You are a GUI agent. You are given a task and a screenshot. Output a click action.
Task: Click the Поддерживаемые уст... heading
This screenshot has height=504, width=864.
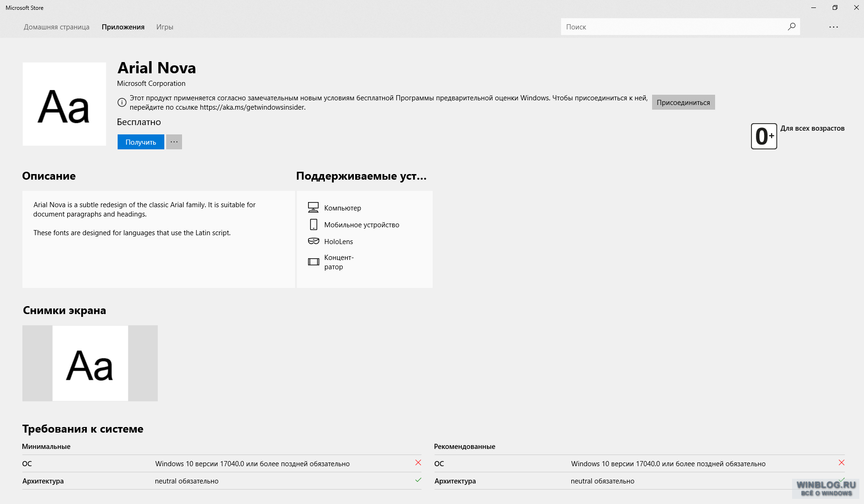[361, 176]
